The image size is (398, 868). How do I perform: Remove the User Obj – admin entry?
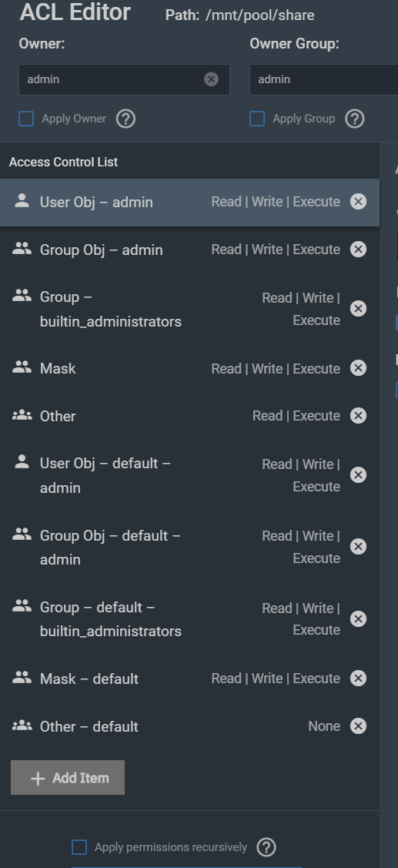coord(358,202)
